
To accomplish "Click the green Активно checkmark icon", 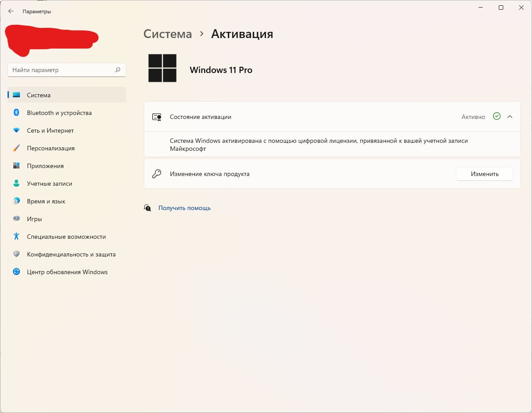I will 497,117.
